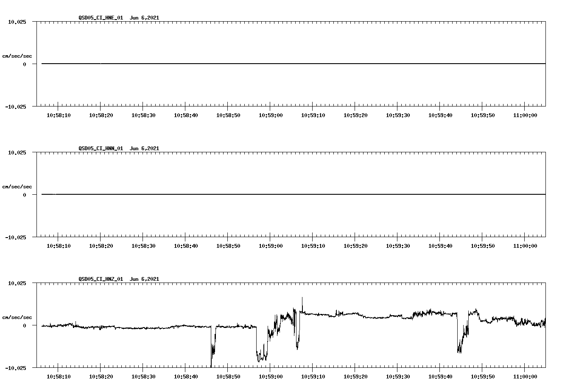Click the 10:59:00 time label under HNE plot
The image size is (576, 392).
[x=271, y=115]
